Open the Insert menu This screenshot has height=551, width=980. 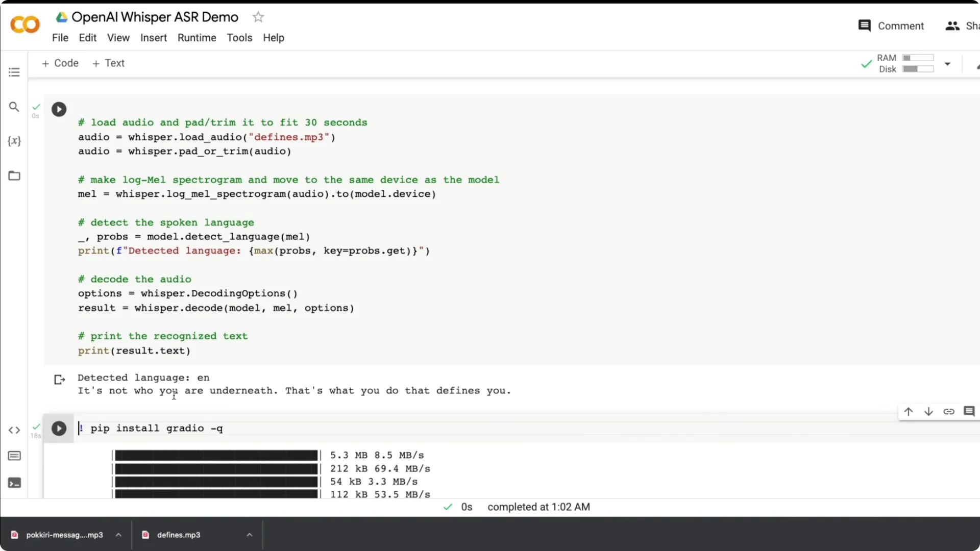click(x=154, y=37)
